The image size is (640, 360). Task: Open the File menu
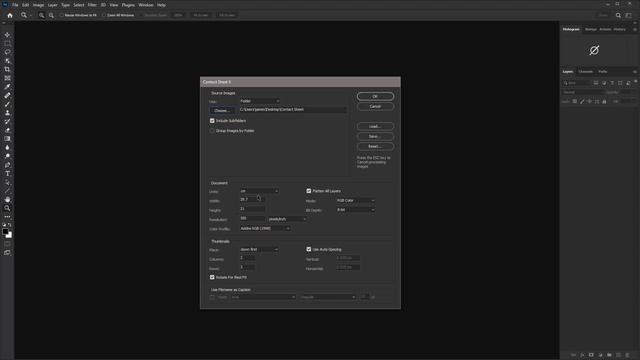15,5
